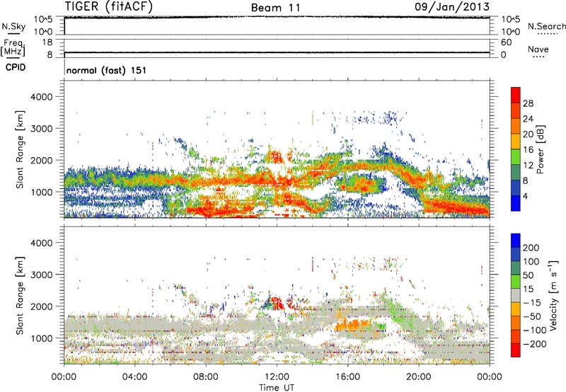This screenshot has width=566, height=392.
Task: Click the '4' label on Power colorbar
Action: click(x=526, y=196)
